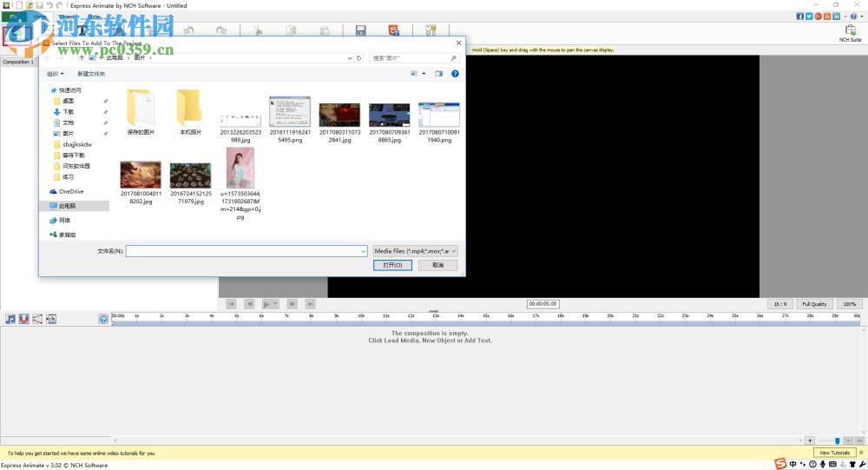Close the tutorials notification bar

tap(861, 453)
